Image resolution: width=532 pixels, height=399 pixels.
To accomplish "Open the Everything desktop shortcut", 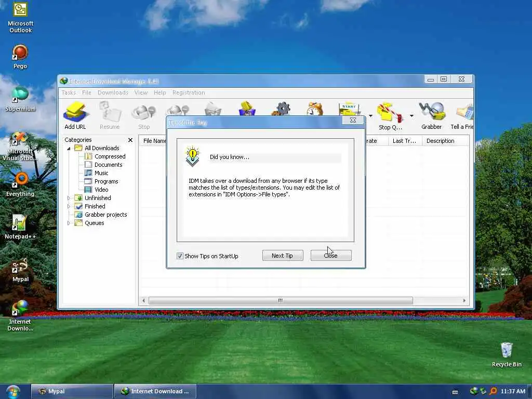I will [20, 184].
